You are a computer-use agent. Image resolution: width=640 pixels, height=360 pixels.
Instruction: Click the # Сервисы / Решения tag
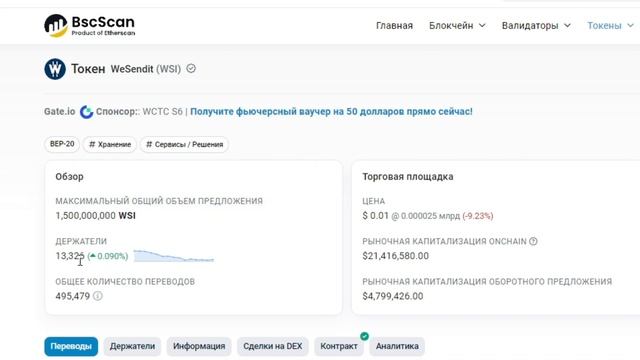click(x=184, y=144)
